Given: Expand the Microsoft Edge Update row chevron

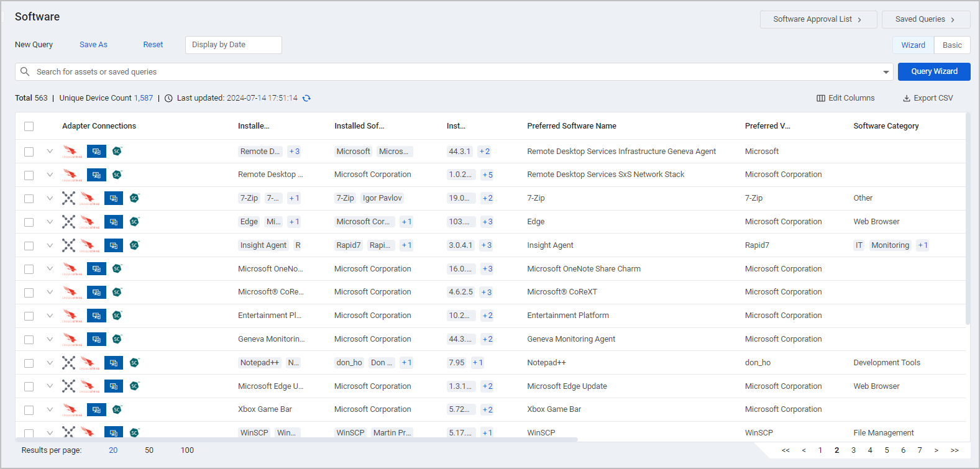Looking at the screenshot, I should [50, 386].
